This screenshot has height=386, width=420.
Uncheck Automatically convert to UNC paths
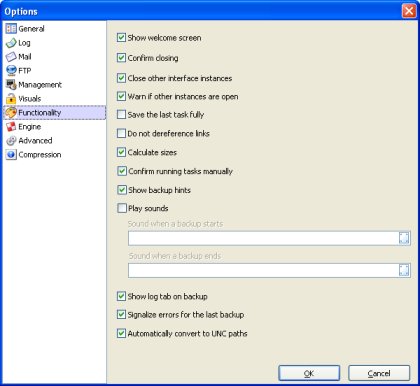pyautogui.click(x=121, y=333)
